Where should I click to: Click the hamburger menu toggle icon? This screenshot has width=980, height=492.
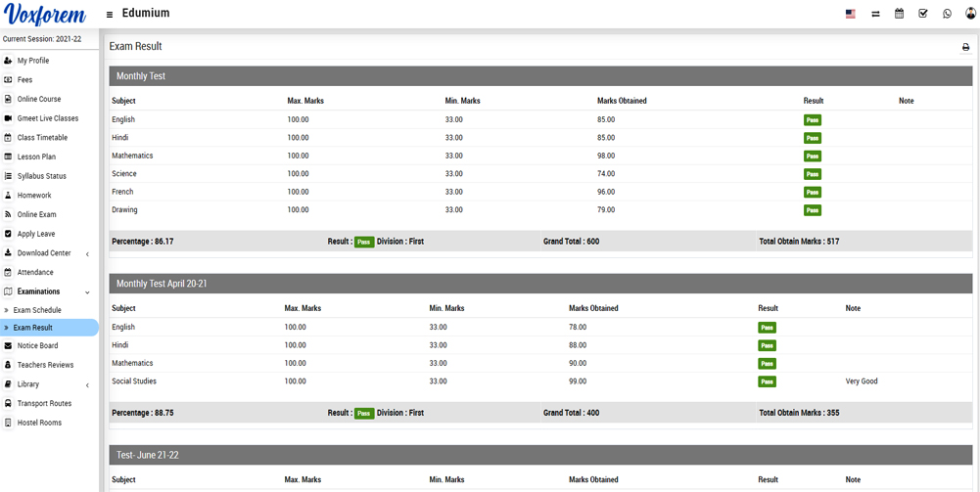pyautogui.click(x=110, y=15)
